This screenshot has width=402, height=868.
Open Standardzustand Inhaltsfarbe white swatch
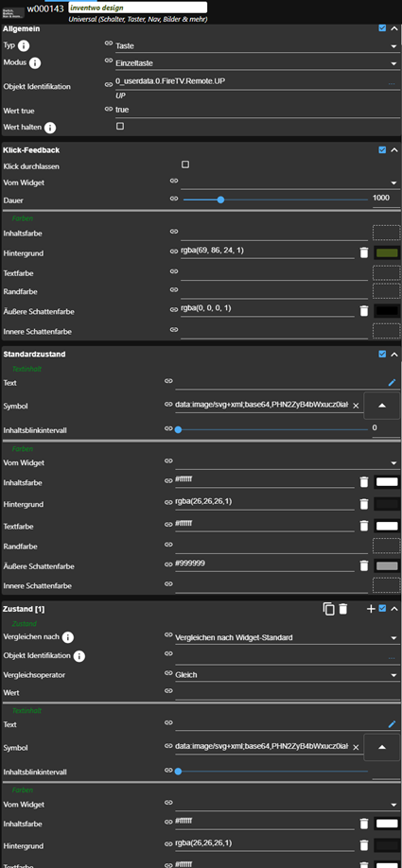click(x=387, y=482)
